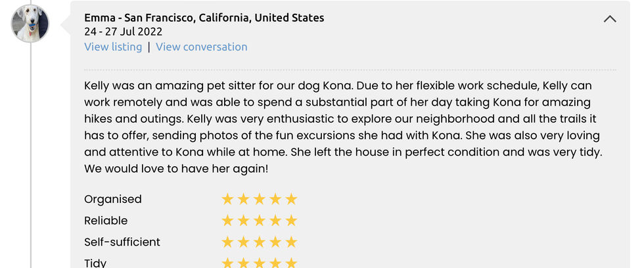Click the dog profile photo avatar
The image size is (644, 268).
30,24
